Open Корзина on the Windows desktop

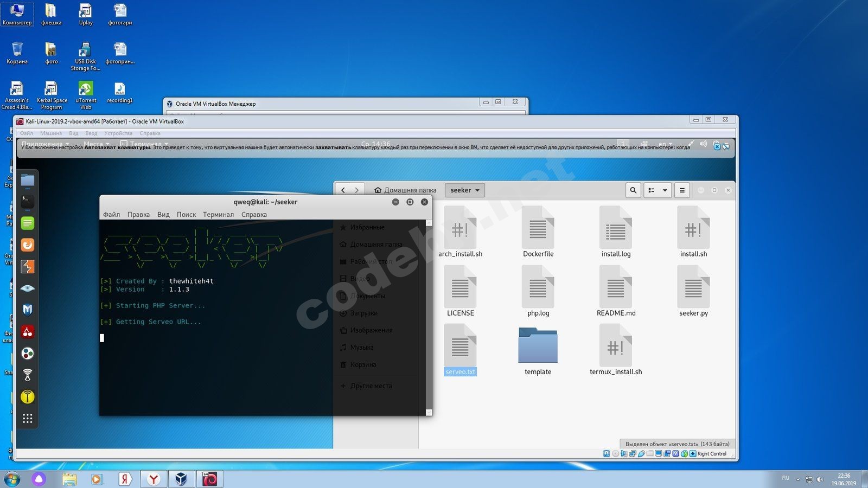[x=17, y=53]
